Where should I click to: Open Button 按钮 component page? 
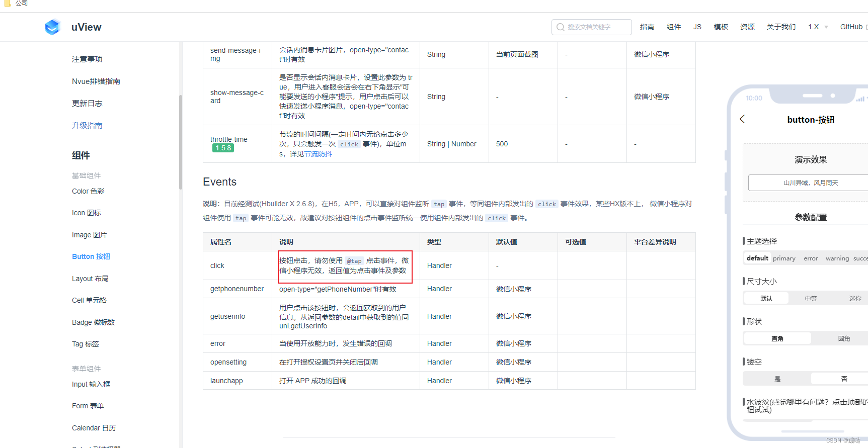click(x=91, y=256)
